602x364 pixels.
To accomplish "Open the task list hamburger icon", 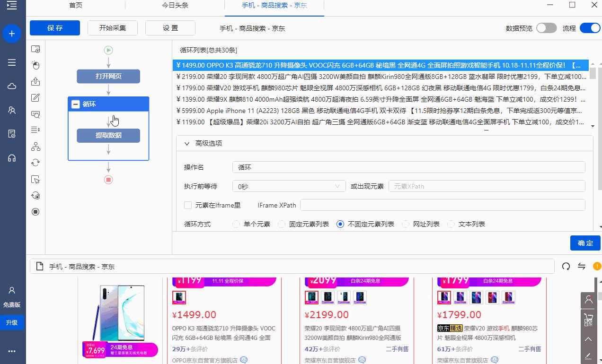I will (12, 63).
